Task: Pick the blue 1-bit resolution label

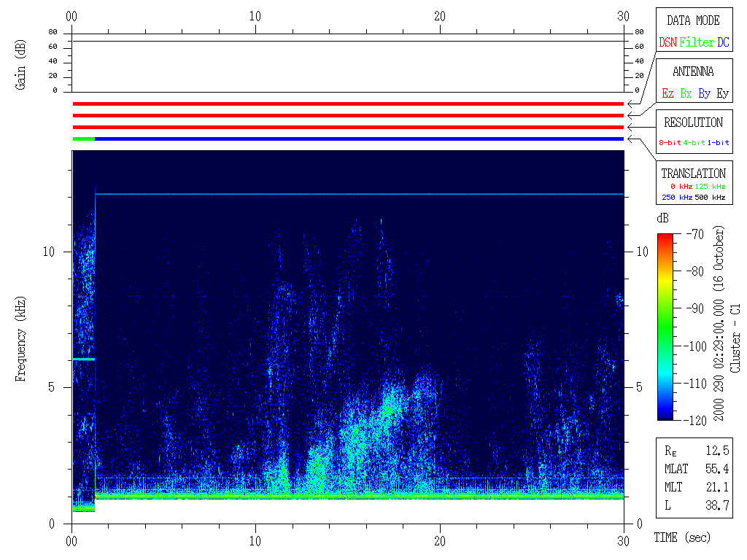Action: (x=718, y=143)
